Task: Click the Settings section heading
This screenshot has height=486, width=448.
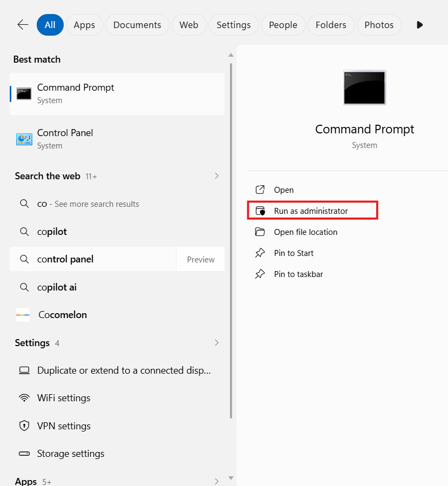Action: point(32,343)
